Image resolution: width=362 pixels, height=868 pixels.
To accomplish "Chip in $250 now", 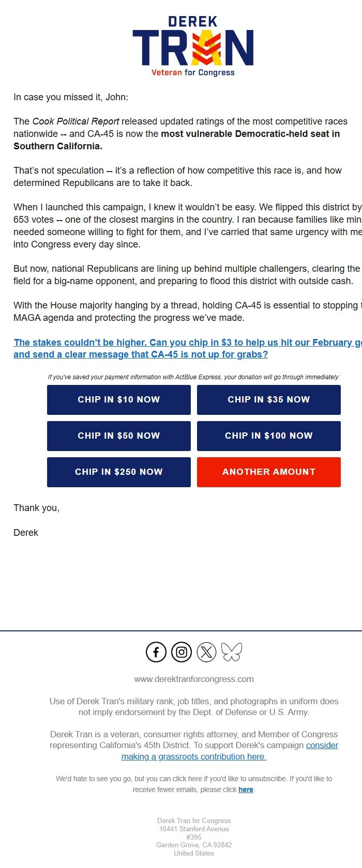I will coord(118,472).
